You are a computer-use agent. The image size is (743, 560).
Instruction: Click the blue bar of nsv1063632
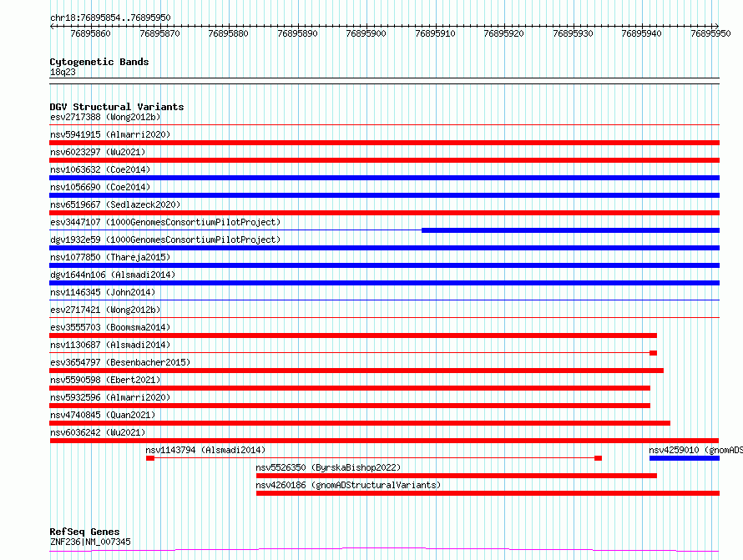point(384,178)
